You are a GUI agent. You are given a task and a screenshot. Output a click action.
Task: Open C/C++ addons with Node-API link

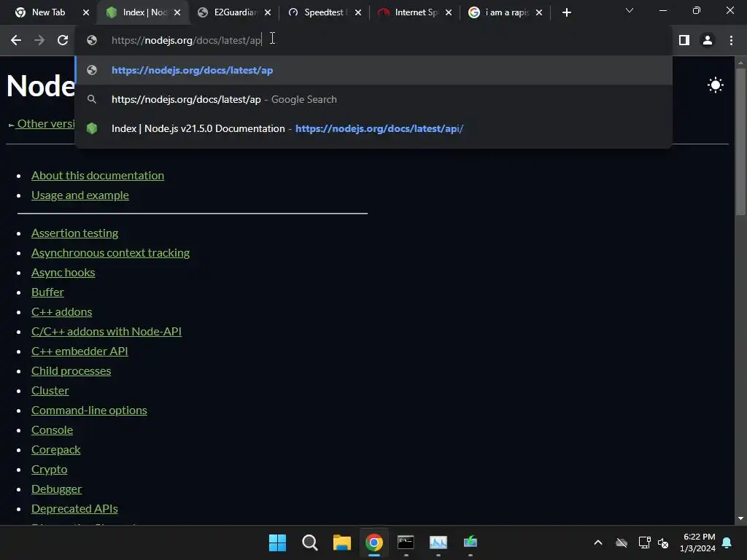pos(107,332)
